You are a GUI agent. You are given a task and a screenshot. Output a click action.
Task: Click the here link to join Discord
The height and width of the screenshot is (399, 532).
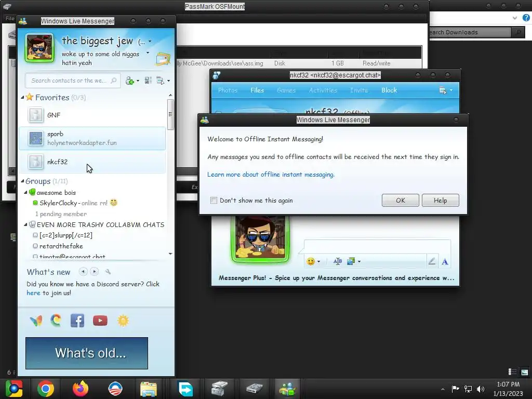pyautogui.click(x=33, y=293)
